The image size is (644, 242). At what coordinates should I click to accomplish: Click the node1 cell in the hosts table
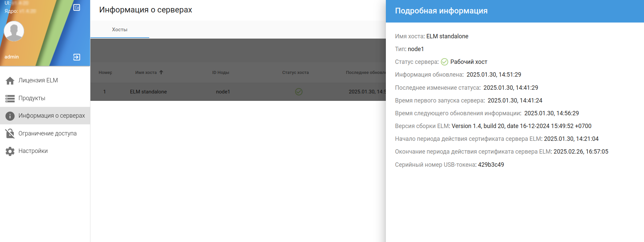click(x=223, y=92)
